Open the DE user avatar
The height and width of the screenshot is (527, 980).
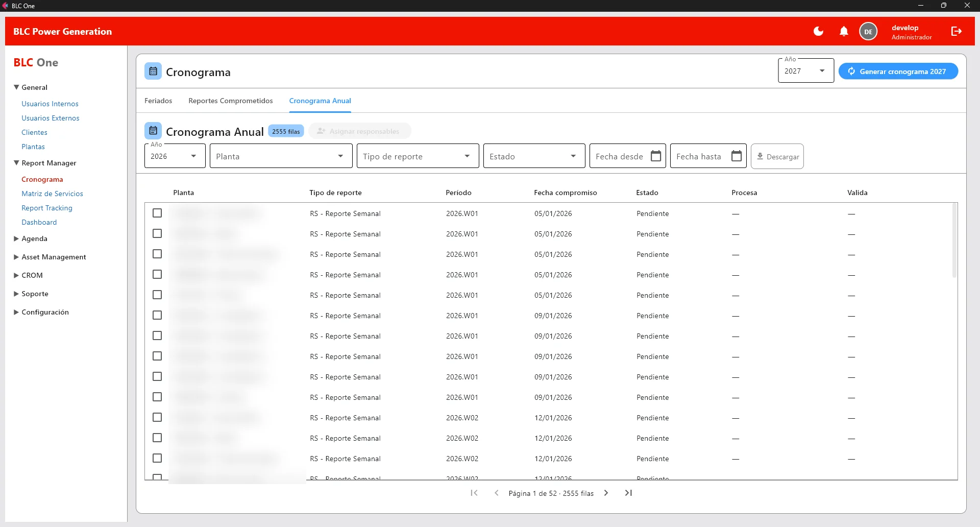click(x=868, y=31)
